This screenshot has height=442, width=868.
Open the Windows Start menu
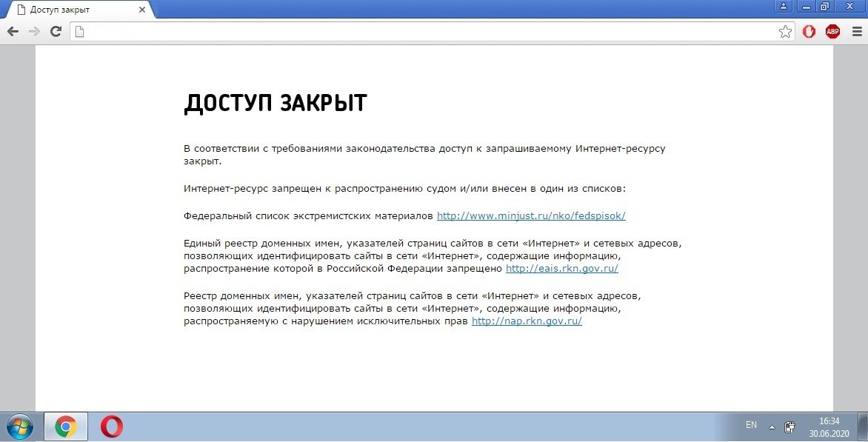(20, 427)
